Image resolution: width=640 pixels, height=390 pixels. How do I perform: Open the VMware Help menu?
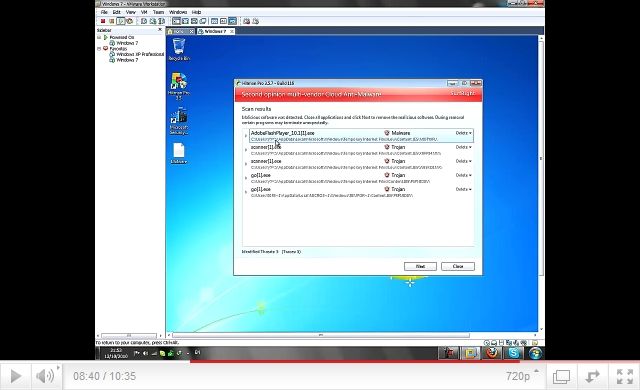pos(196,12)
